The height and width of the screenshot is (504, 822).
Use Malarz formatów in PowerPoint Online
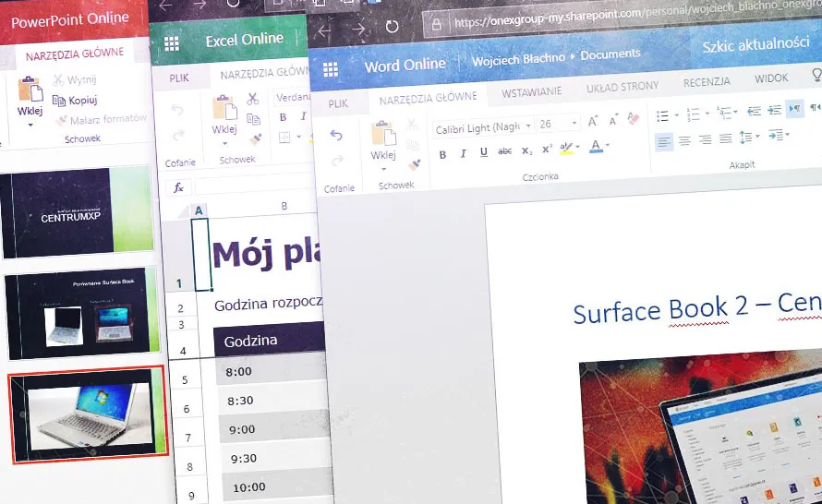(x=102, y=120)
